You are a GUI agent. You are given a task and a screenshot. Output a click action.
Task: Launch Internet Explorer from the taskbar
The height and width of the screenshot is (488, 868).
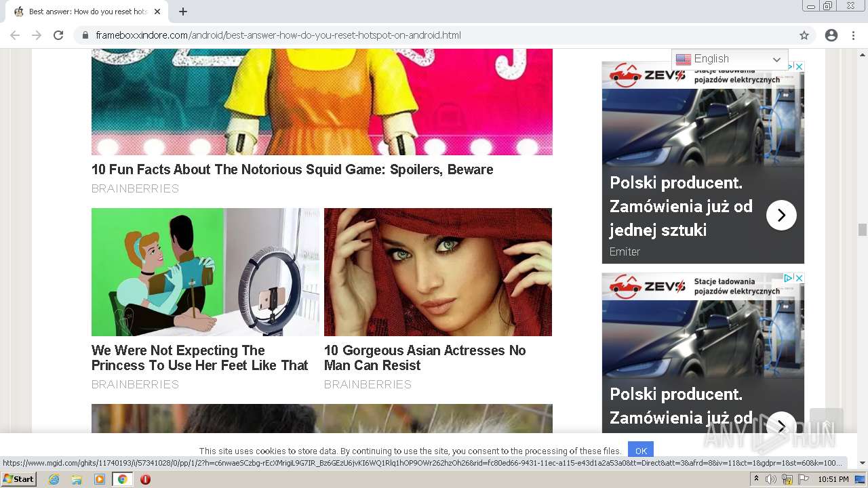pyautogui.click(x=54, y=479)
